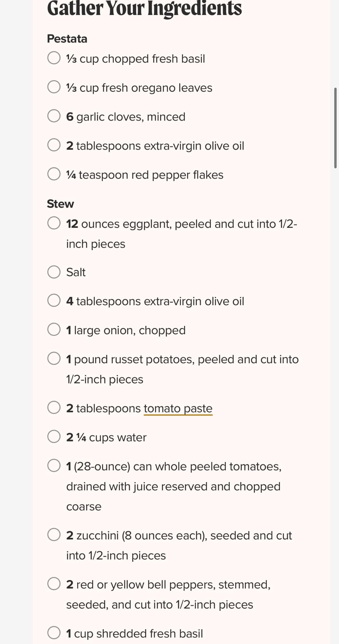339x644 pixels.
Task: Check off 1 large onion
Action: tap(54, 330)
